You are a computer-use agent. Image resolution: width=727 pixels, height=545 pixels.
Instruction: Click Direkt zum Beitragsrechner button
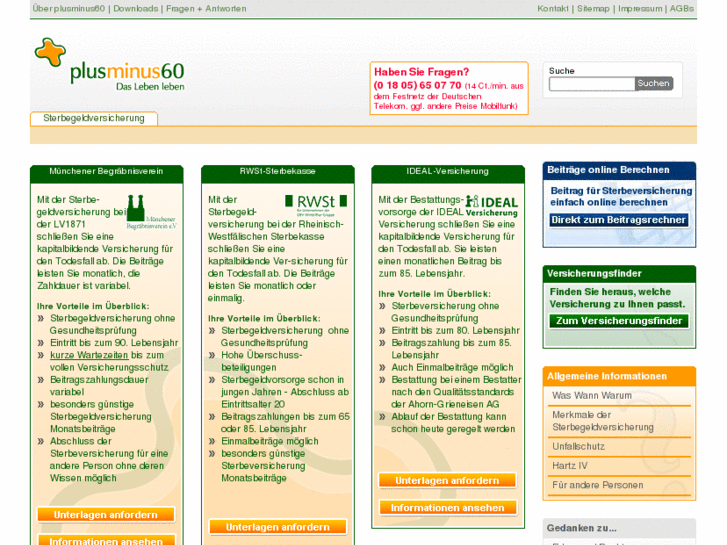click(x=619, y=220)
